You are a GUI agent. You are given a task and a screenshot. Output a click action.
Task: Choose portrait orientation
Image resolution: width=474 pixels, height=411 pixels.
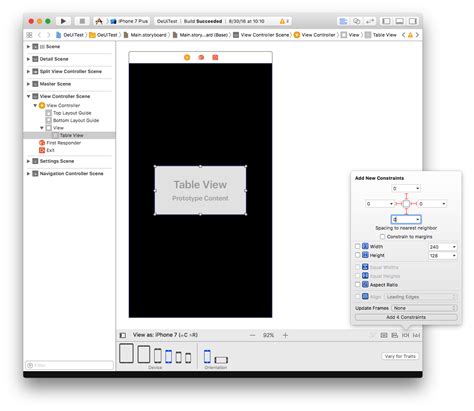pyautogui.click(x=207, y=356)
